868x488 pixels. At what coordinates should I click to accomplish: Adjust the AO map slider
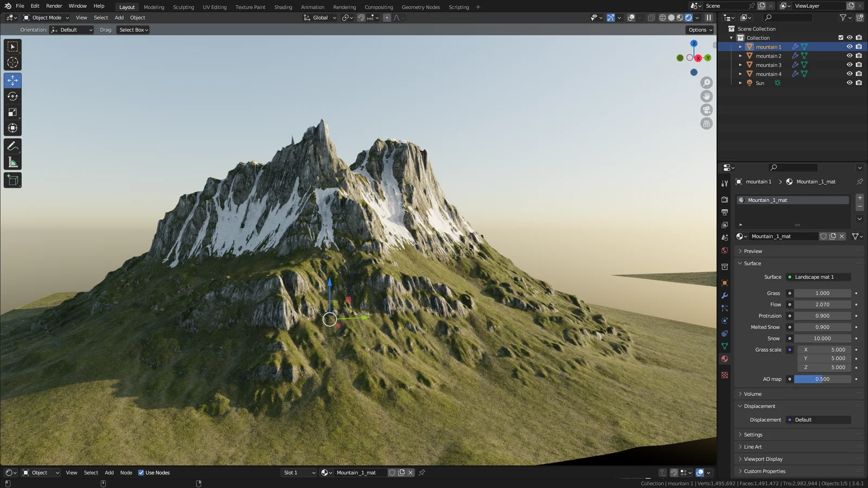822,379
